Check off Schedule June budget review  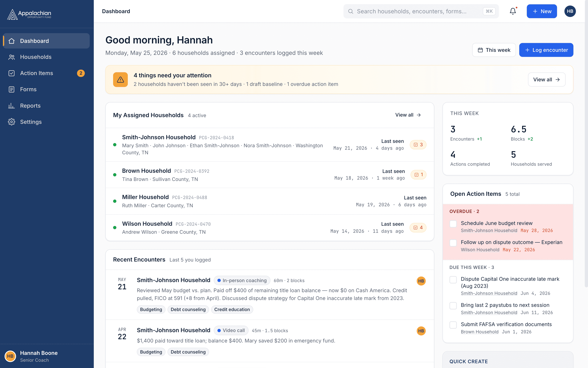453,224
